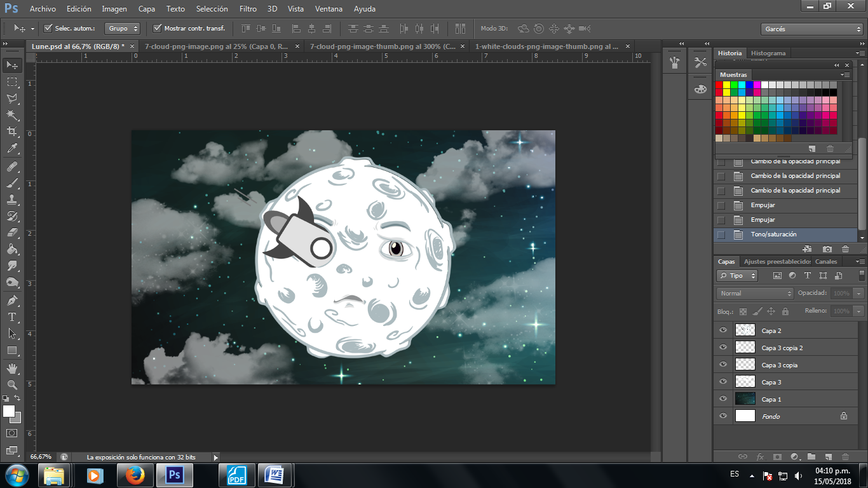The image size is (868, 488).
Task: Open Firefox from taskbar
Action: tap(135, 475)
